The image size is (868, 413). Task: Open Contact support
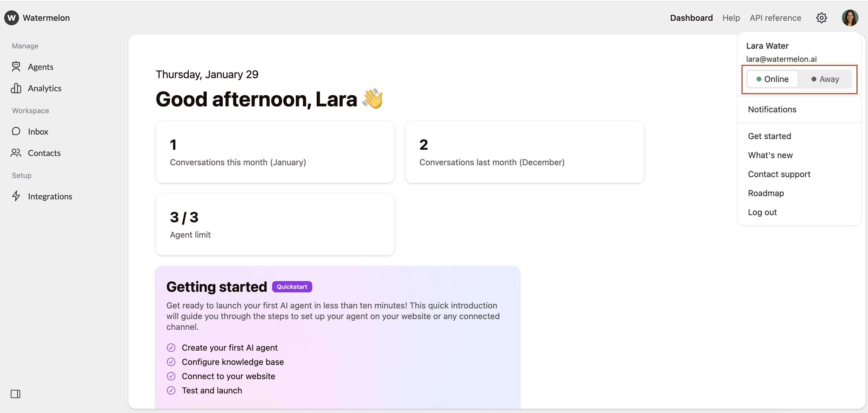tap(779, 174)
